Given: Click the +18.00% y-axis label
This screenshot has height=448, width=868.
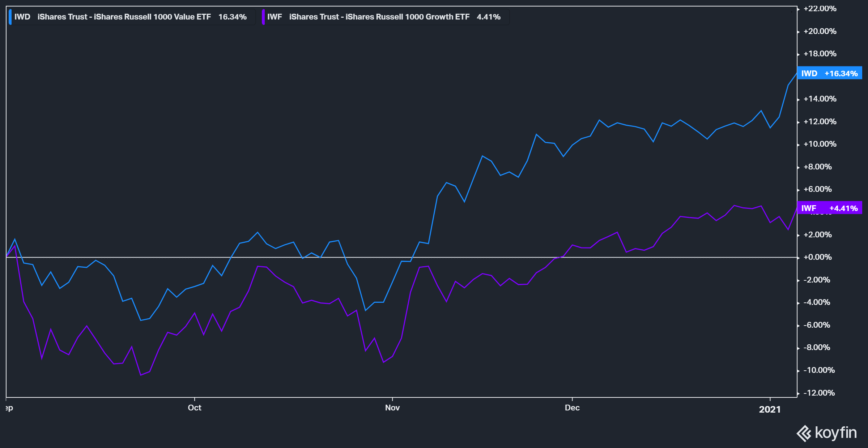Looking at the screenshot, I should click(820, 54).
